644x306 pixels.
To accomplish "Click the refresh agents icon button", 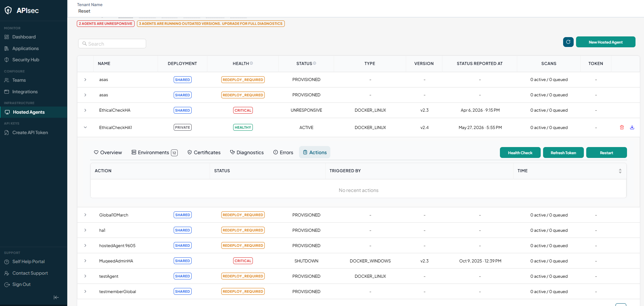I will pos(568,42).
